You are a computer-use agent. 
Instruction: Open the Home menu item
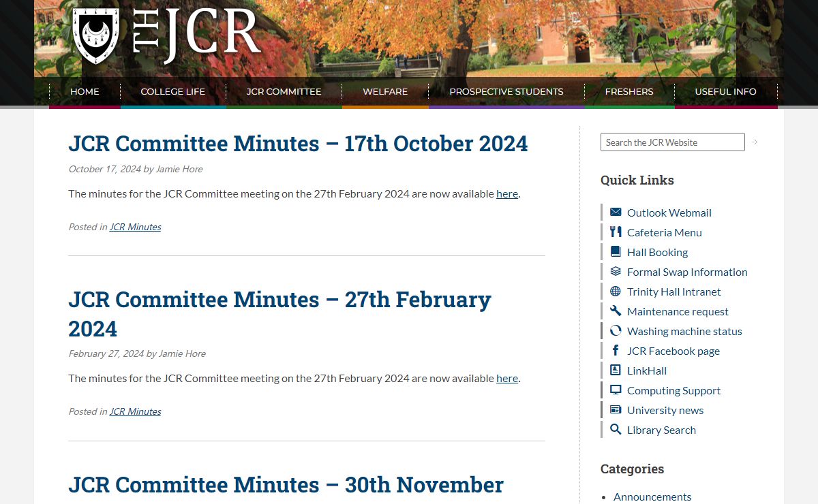(85, 91)
